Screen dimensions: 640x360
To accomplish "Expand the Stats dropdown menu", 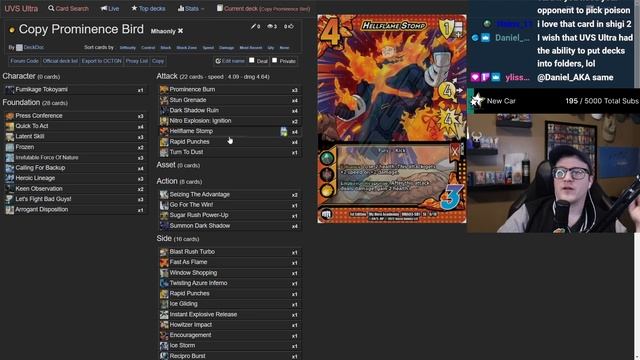I will pos(191,8).
